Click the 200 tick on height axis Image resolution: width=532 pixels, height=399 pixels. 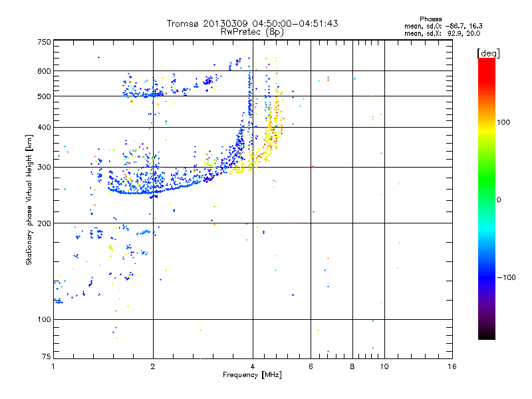pyautogui.click(x=44, y=223)
